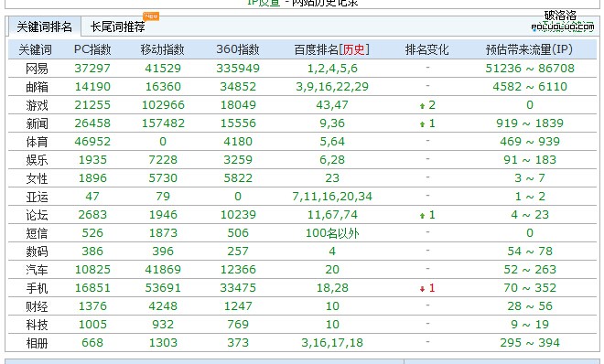The height and width of the screenshot is (364, 604).
Task: Click Baidu rank 3,16,17,18 for 相册
Action: [x=332, y=343]
